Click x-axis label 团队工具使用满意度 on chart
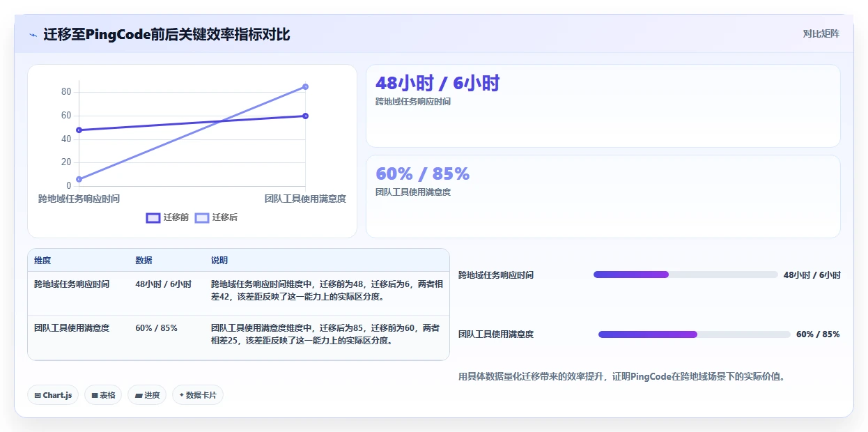The width and height of the screenshot is (868, 432). coord(305,199)
